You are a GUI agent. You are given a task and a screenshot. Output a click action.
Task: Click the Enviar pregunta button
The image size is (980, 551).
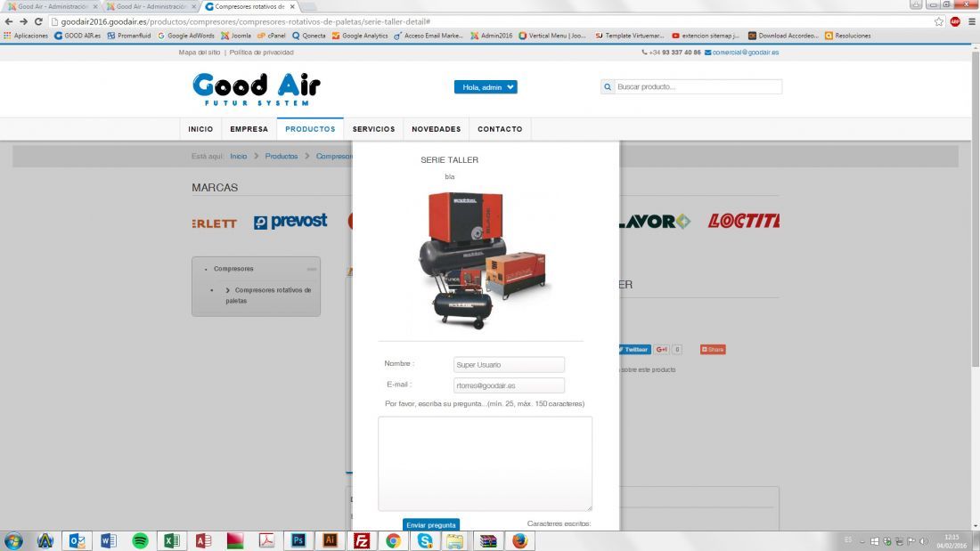click(431, 525)
